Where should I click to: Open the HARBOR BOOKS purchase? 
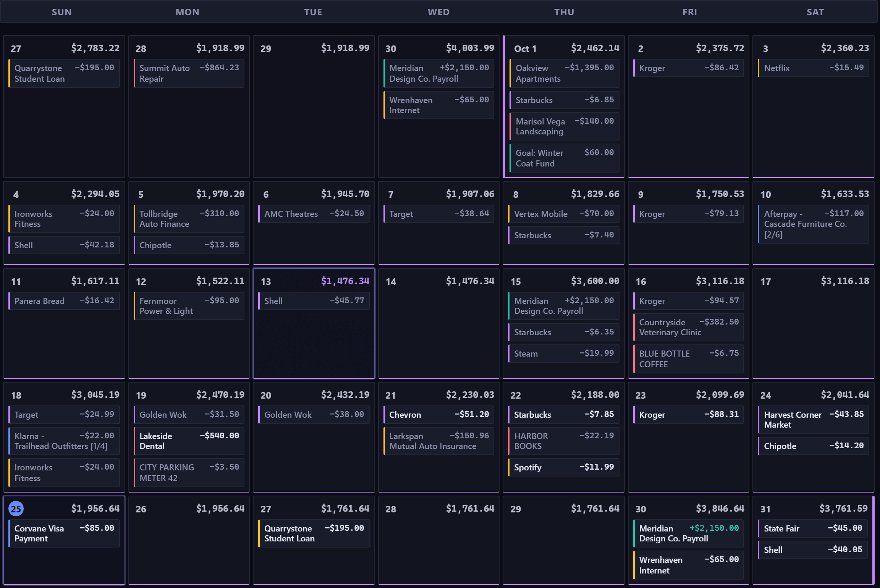point(564,441)
